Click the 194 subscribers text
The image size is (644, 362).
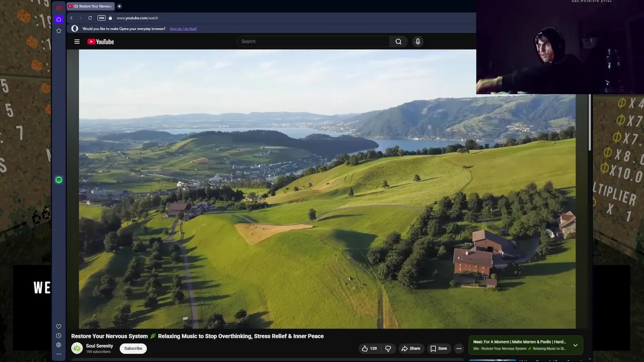[98, 351]
